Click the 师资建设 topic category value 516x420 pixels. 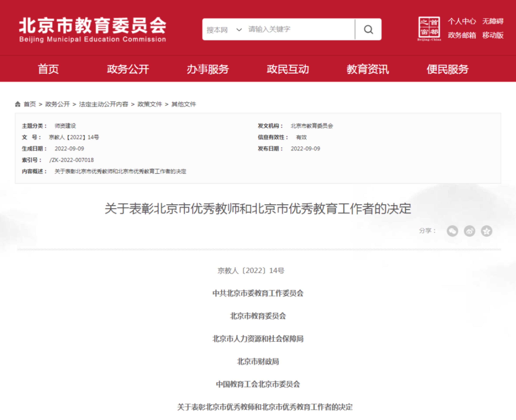(65, 126)
